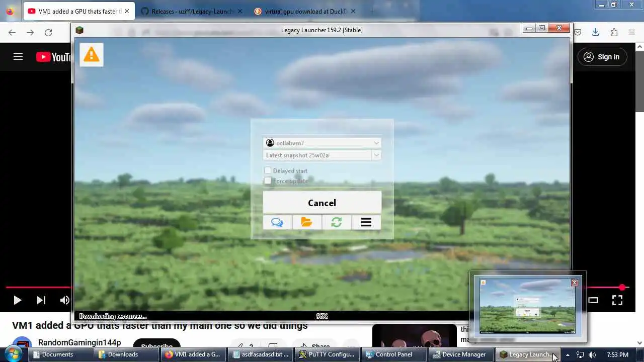The height and width of the screenshot is (362, 644).
Task: Close the YouTube VM1 browser tab
Action: pos(127,11)
